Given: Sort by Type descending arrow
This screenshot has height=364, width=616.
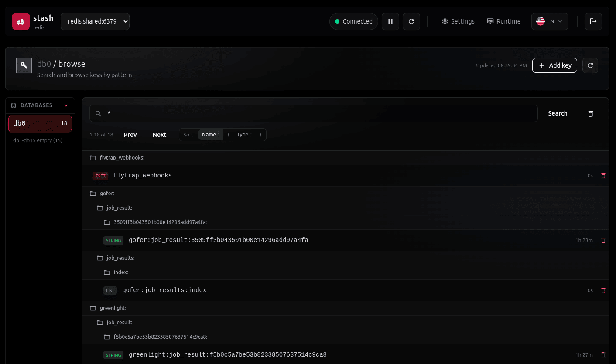Looking at the screenshot, I should [260, 135].
